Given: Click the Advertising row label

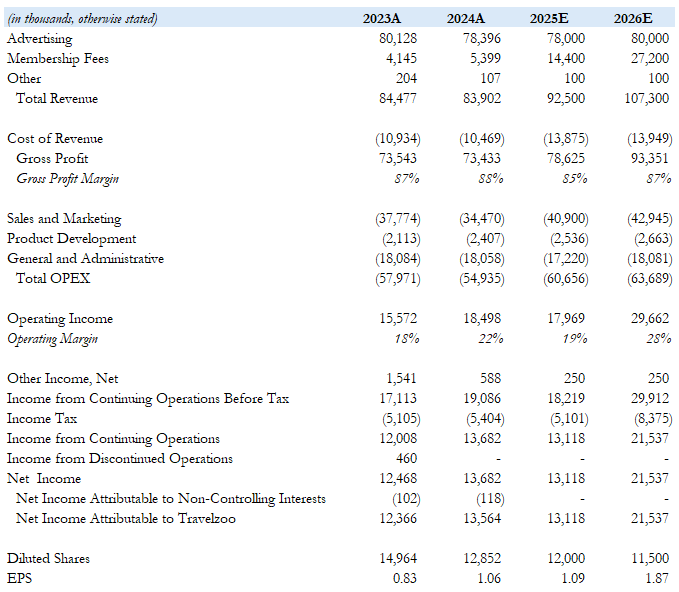Looking at the screenshot, I should (40, 39).
